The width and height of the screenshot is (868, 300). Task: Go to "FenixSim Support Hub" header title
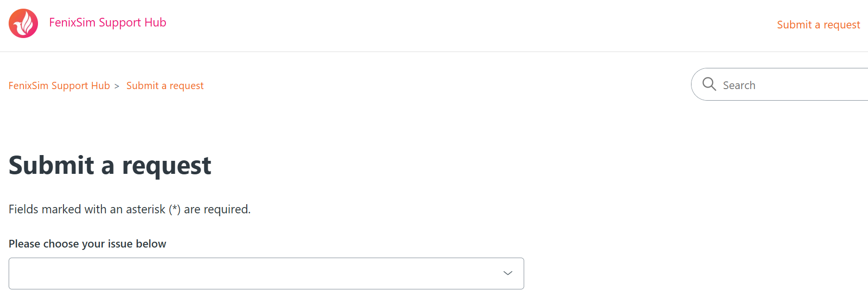coord(107,23)
